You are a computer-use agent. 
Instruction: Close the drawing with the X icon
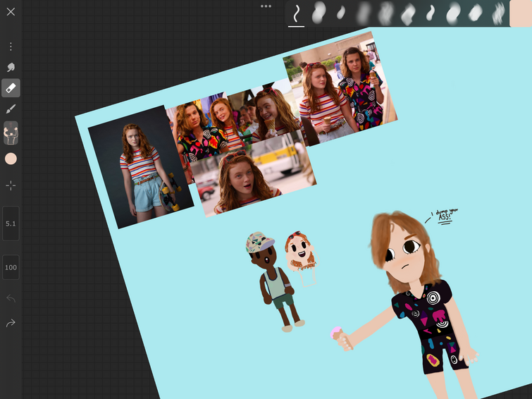tap(11, 12)
